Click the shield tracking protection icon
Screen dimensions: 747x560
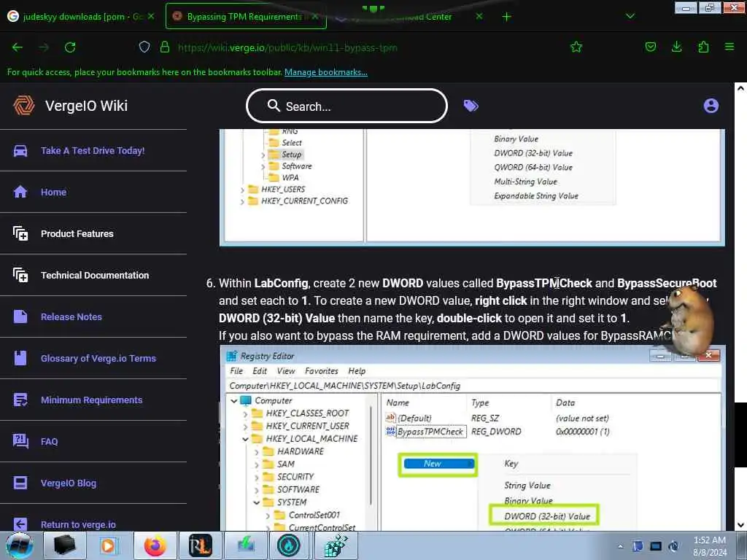point(144,47)
